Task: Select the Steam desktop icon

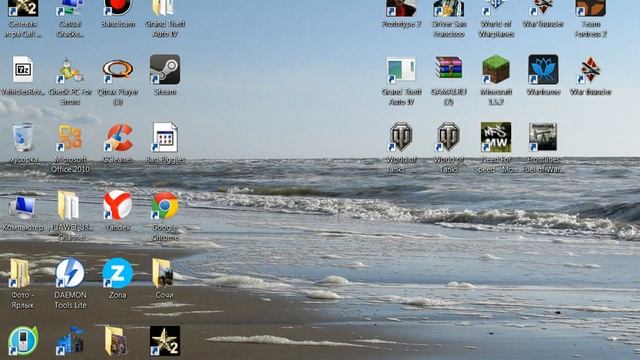Action: click(165, 69)
